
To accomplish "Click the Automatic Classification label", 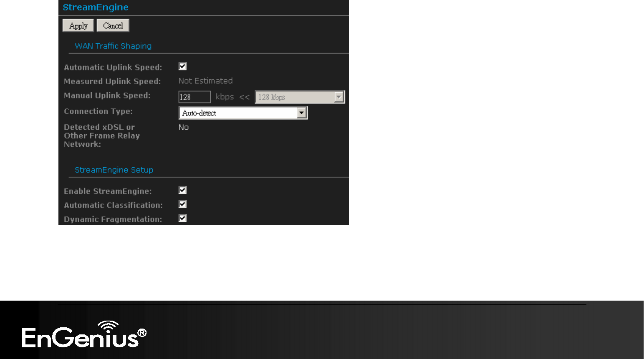I will click(113, 205).
